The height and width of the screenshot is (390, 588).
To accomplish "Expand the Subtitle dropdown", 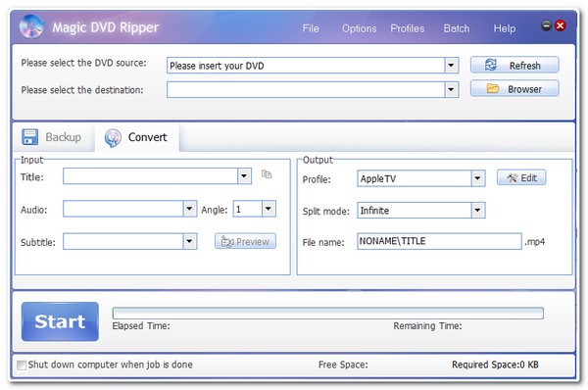I will [x=190, y=241].
